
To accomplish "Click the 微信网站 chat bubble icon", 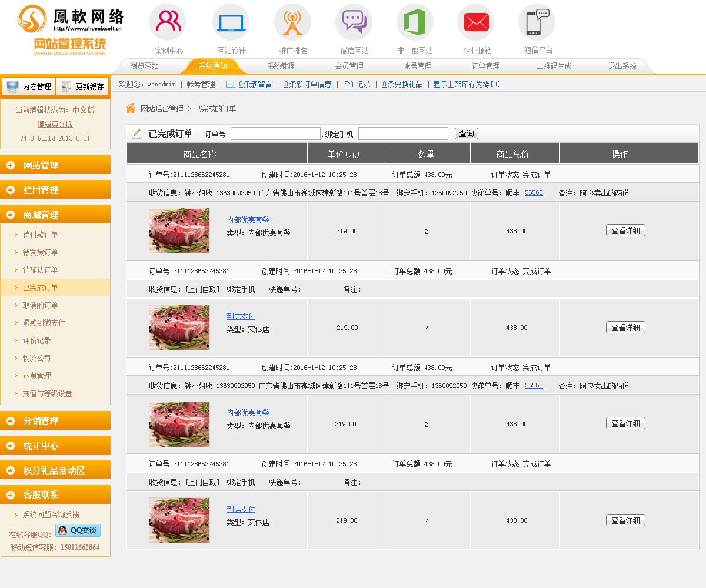I will point(354,22).
